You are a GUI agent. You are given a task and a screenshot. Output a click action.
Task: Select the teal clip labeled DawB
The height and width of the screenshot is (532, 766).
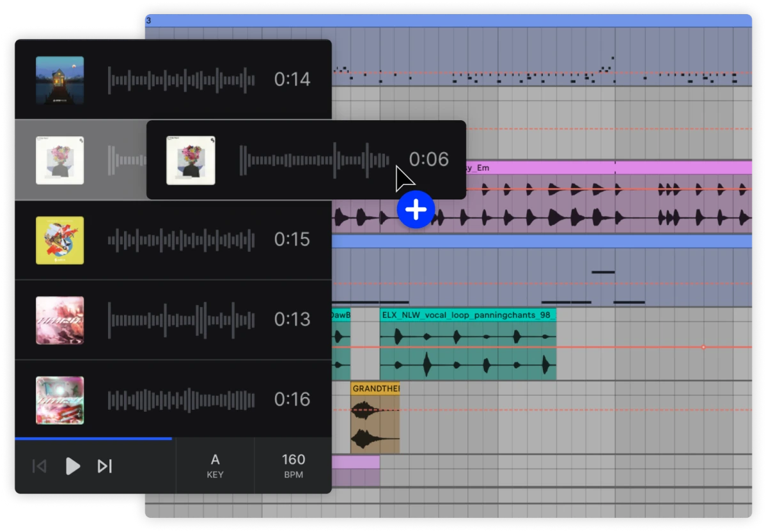341,344
